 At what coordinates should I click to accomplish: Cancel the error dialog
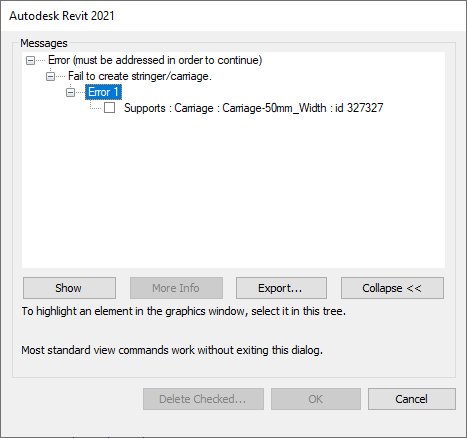coord(412,399)
